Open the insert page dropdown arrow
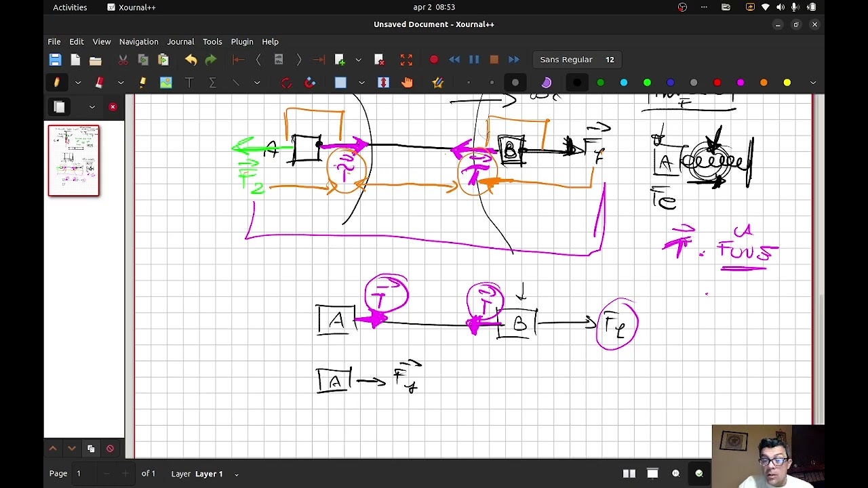 tap(359, 60)
